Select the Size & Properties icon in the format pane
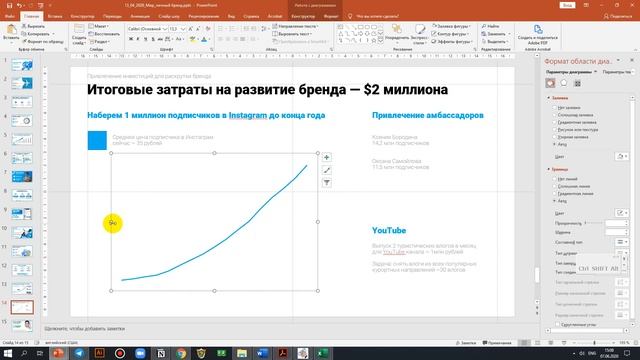 577,83
